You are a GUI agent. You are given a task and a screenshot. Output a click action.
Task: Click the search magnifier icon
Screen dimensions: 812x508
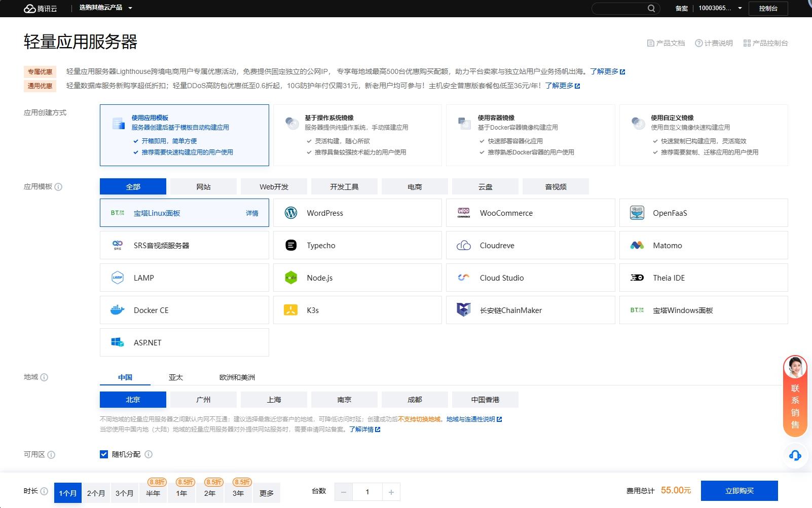pos(651,8)
